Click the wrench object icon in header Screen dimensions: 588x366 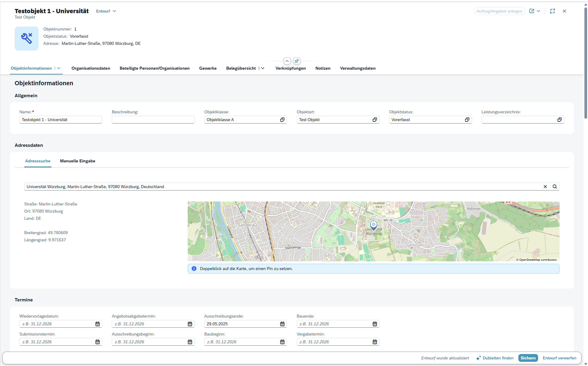27,39
